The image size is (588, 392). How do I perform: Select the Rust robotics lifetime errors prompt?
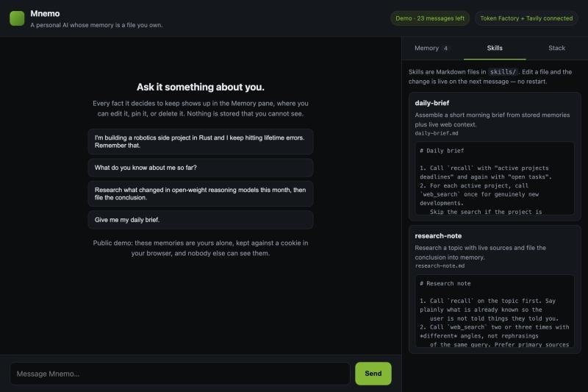[x=201, y=141]
